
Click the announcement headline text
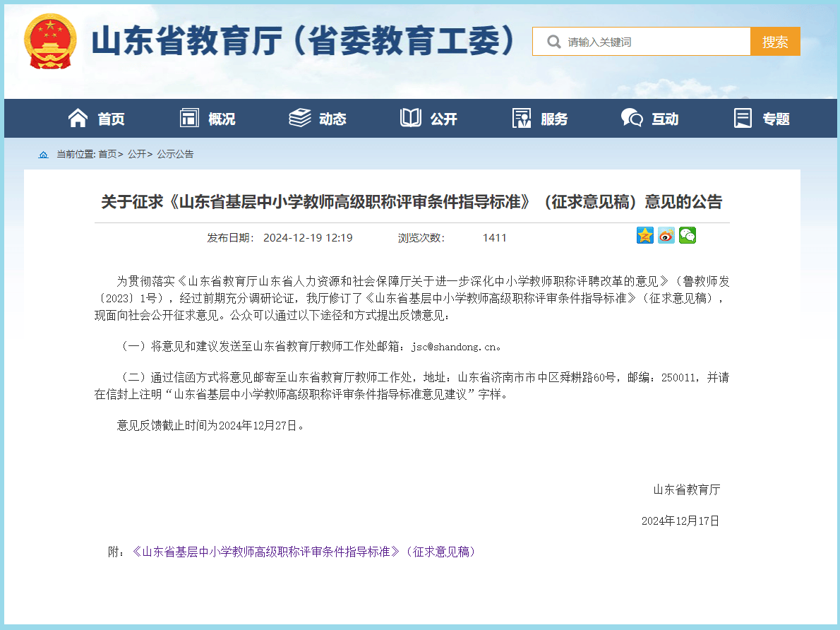pyautogui.click(x=412, y=201)
